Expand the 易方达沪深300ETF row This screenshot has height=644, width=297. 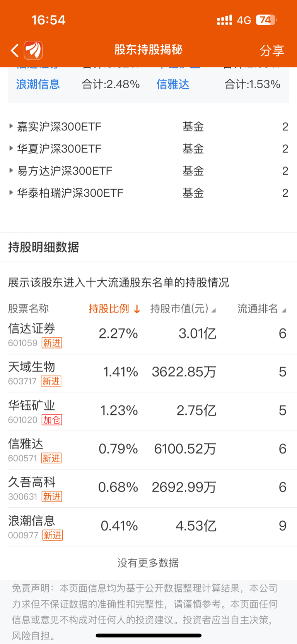point(148,171)
